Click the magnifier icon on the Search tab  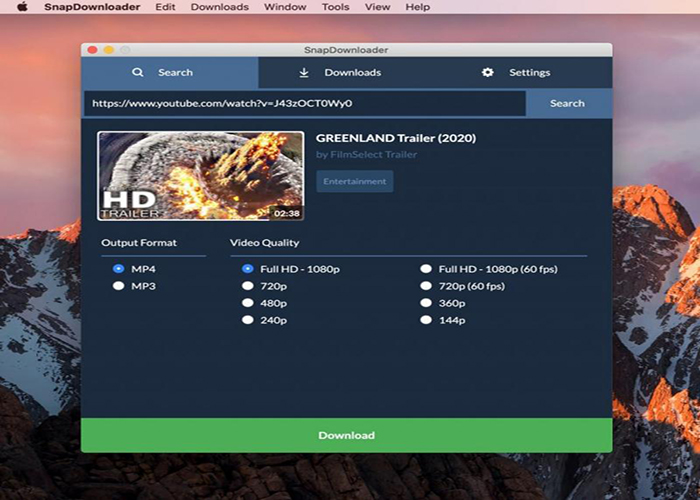pyautogui.click(x=138, y=72)
